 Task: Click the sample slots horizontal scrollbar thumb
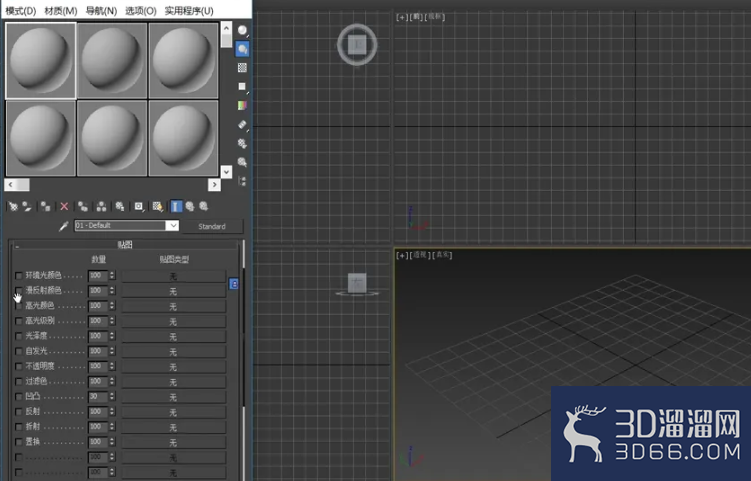point(23,184)
